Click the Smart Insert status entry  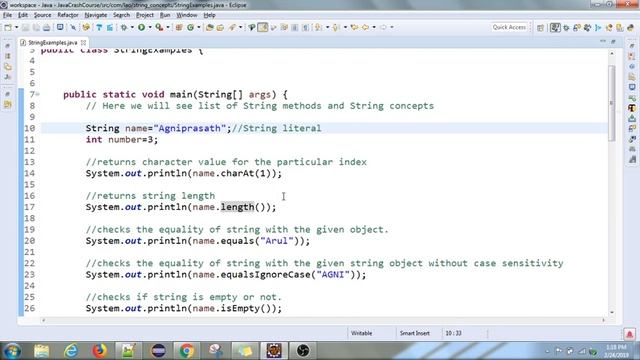[415, 333]
